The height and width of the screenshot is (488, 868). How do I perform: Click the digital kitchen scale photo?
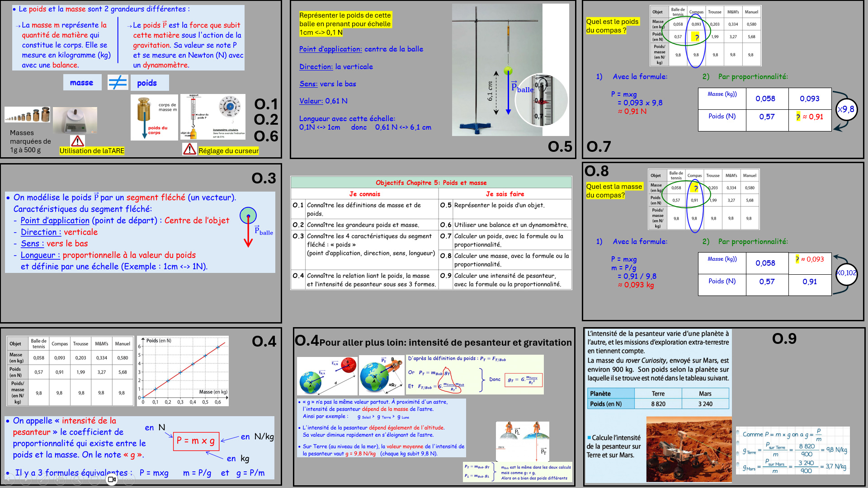click(75, 120)
